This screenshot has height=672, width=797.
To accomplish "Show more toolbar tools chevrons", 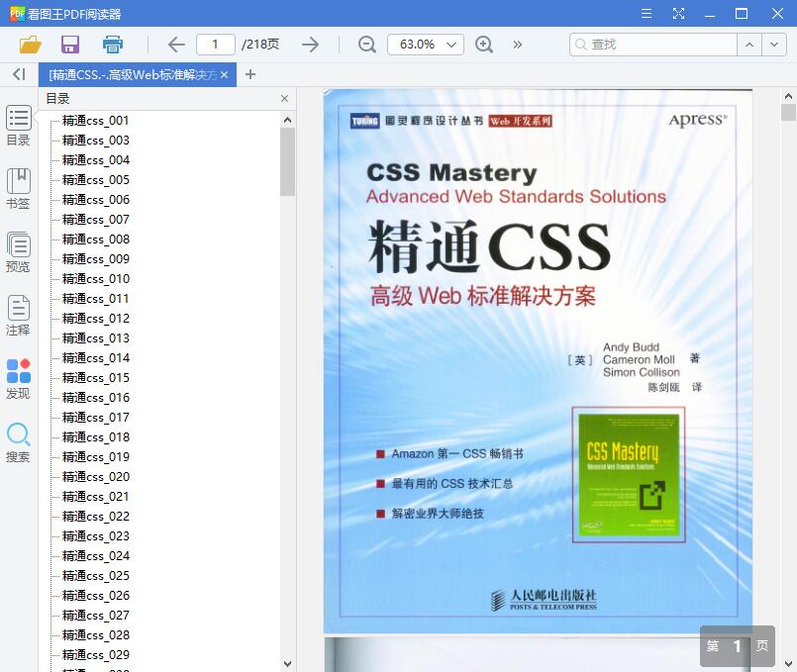I will pos(517,45).
